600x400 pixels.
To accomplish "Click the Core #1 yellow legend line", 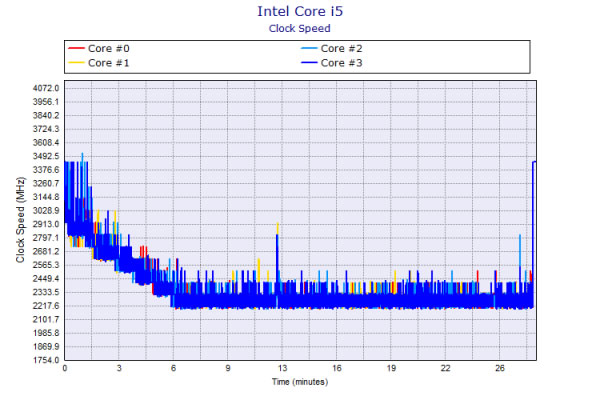I will 76,63.
